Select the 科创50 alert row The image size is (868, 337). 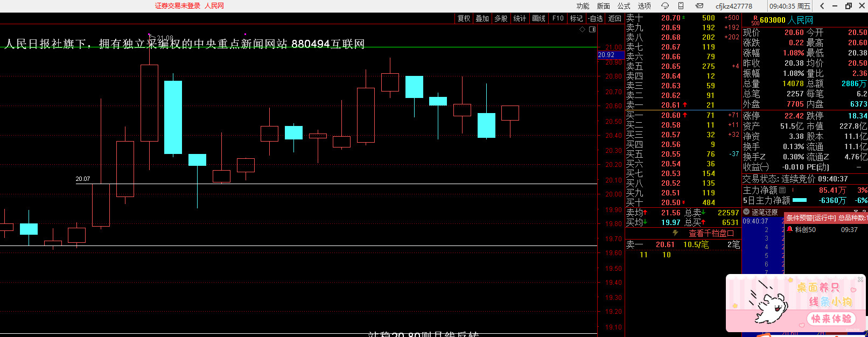coord(826,229)
